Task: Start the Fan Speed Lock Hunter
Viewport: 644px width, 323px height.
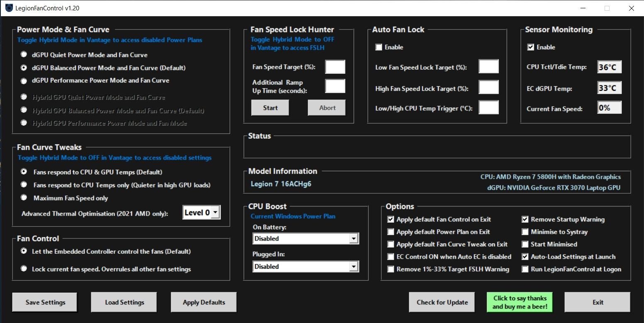Action: tap(270, 108)
